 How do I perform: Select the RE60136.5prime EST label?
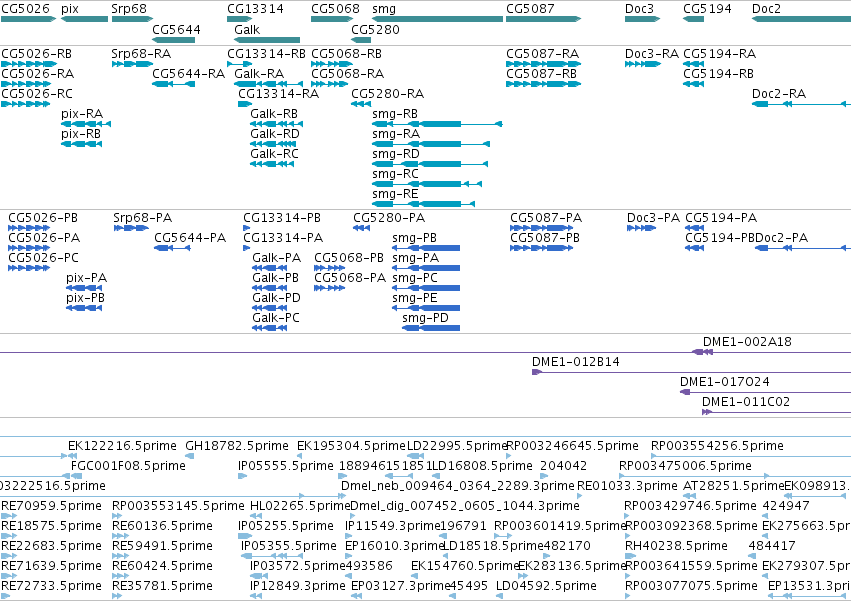click(162, 526)
